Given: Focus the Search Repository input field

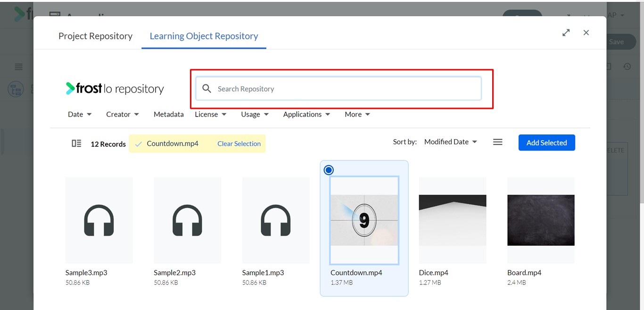Looking at the screenshot, I should (339, 89).
